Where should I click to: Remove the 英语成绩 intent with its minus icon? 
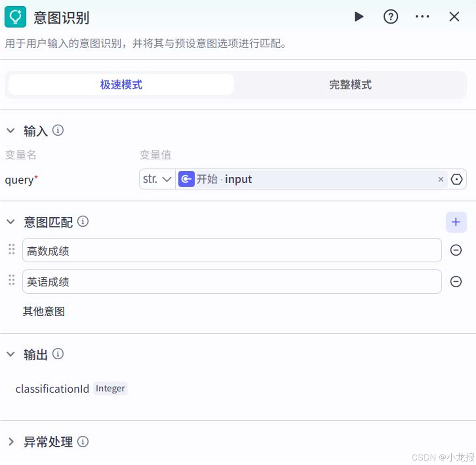456,282
